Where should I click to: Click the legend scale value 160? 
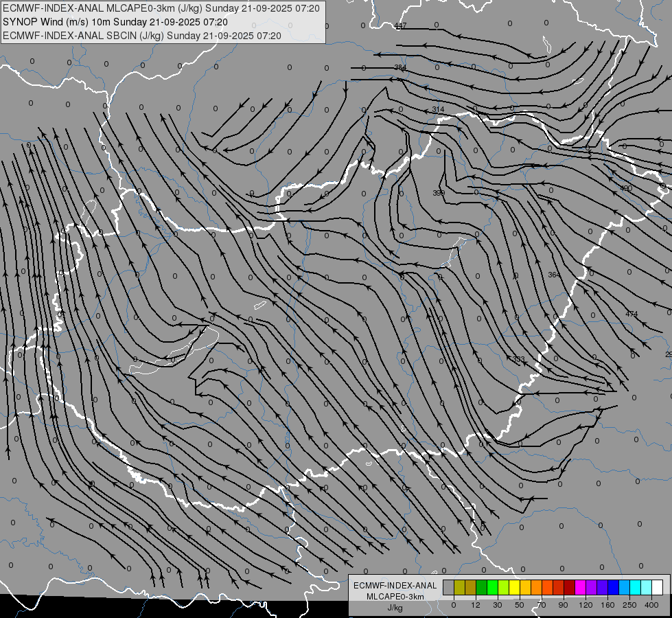[607, 605]
